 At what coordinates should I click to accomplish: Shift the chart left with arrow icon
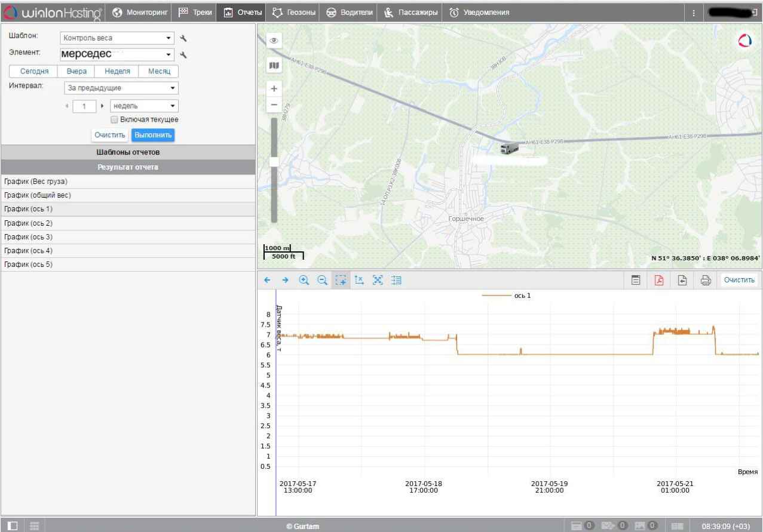pos(268,280)
